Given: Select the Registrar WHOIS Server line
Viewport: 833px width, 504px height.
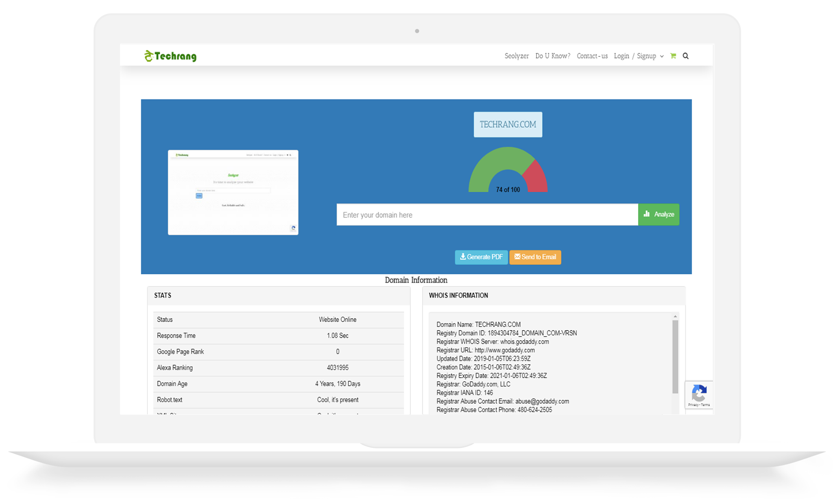Looking at the screenshot, I should pyautogui.click(x=493, y=341).
